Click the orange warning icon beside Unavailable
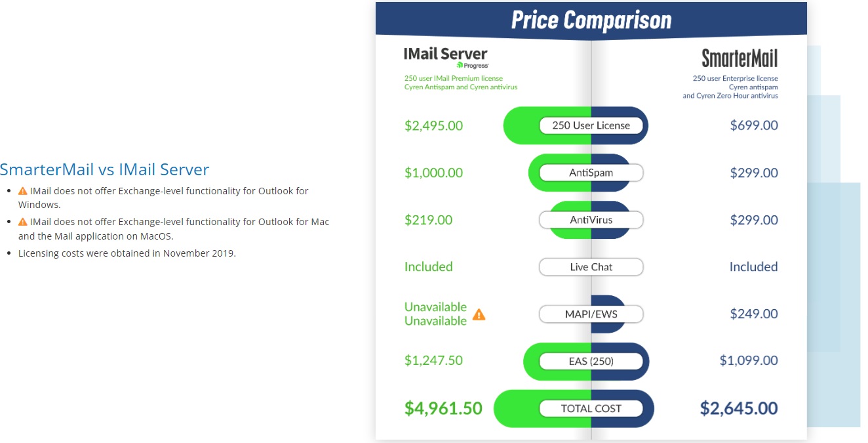This screenshot has height=443, width=868. (479, 314)
